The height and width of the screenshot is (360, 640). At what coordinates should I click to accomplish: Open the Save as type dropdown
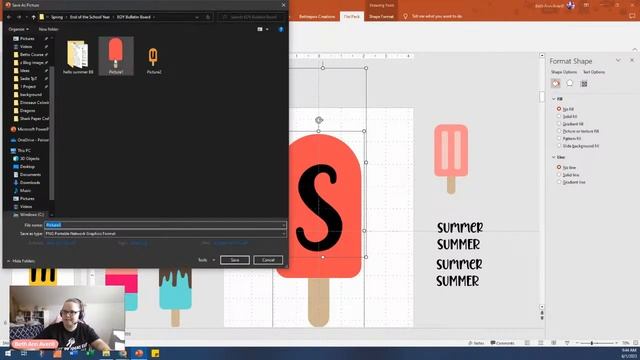click(283, 234)
